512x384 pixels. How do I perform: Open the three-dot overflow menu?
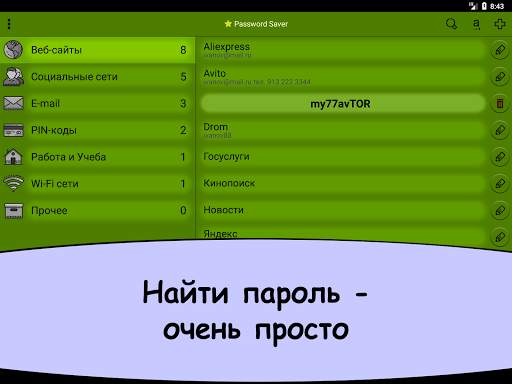(x=9, y=24)
